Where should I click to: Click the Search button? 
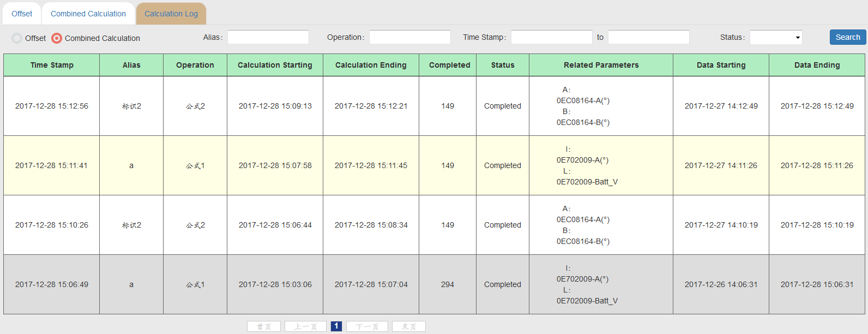point(848,37)
